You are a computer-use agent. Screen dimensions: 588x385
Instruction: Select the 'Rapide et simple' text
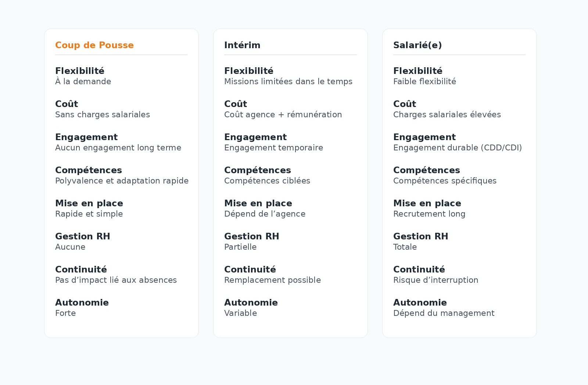89,214
